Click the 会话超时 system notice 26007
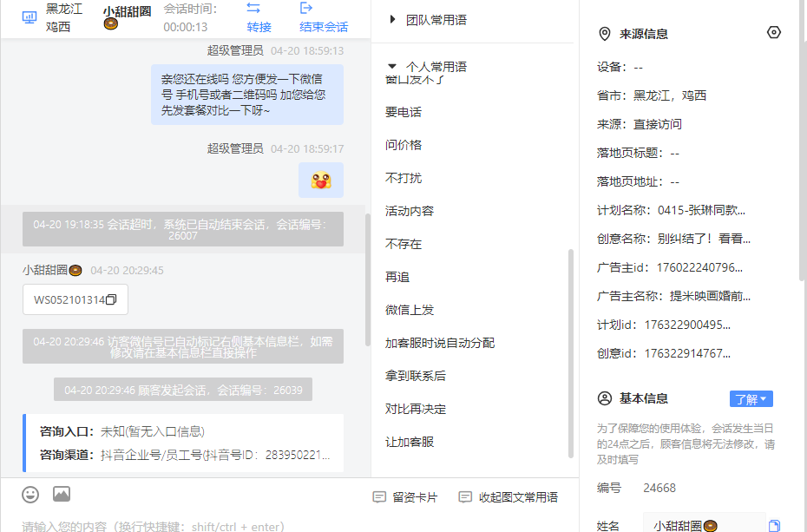This screenshot has height=532, width=807. click(x=183, y=229)
